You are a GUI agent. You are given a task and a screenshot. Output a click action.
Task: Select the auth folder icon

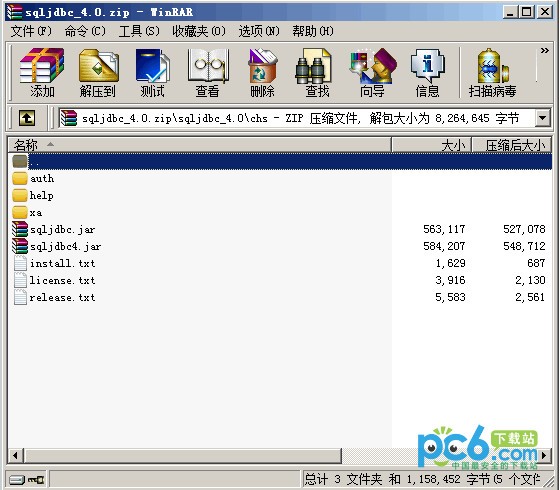(x=20, y=178)
